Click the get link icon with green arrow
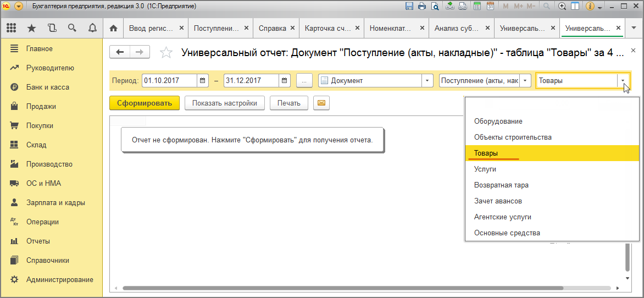This screenshot has width=644, height=298. coord(450,6)
